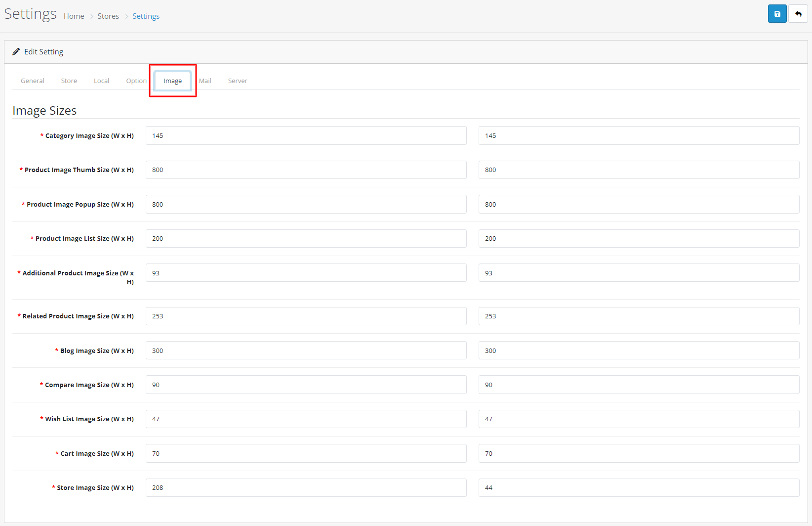Switch to the Server tab
This screenshot has height=526, width=812.
[x=238, y=81]
